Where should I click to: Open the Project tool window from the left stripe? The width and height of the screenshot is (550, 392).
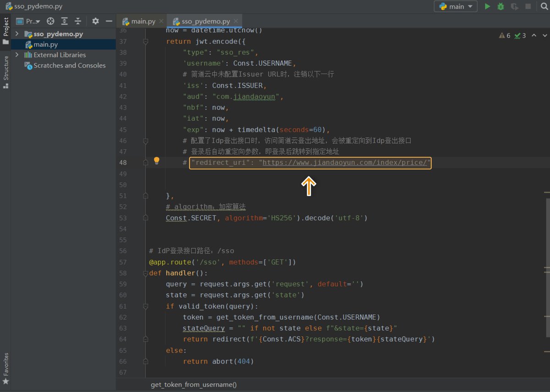(x=5, y=31)
